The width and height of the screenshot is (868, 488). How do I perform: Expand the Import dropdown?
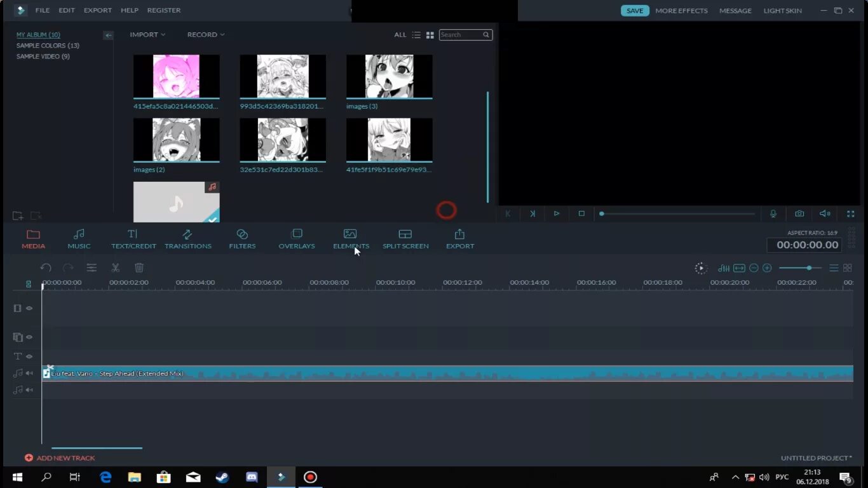click(x=147, y=34)
